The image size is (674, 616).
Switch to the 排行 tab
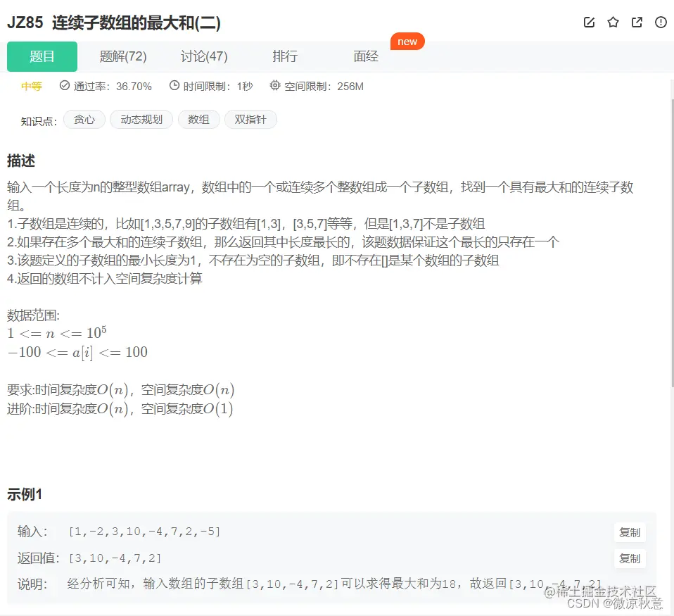285,56
